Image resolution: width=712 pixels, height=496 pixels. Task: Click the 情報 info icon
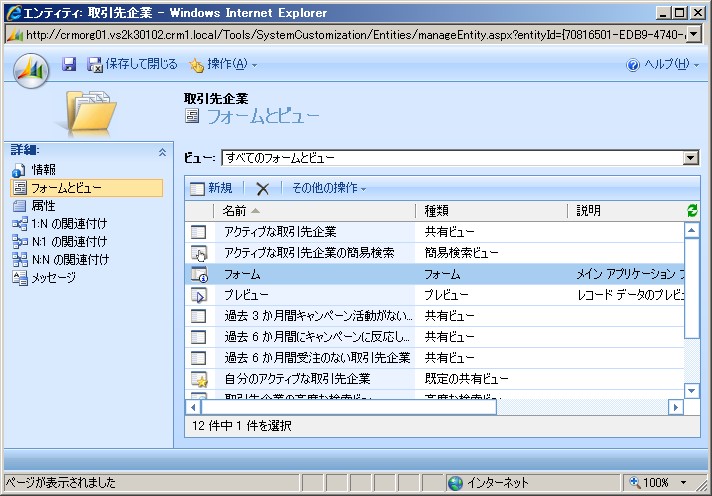(x=19, y=170)
